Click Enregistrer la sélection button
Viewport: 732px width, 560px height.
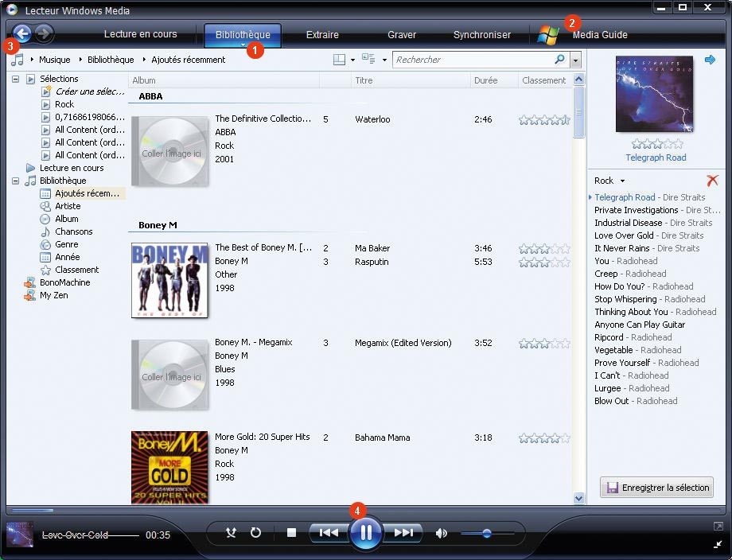click(656, 488)
